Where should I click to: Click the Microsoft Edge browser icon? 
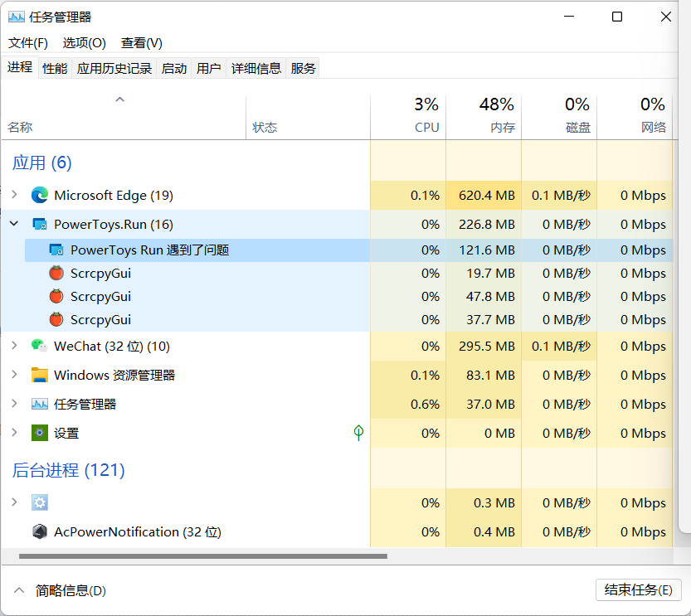point(39,196)
